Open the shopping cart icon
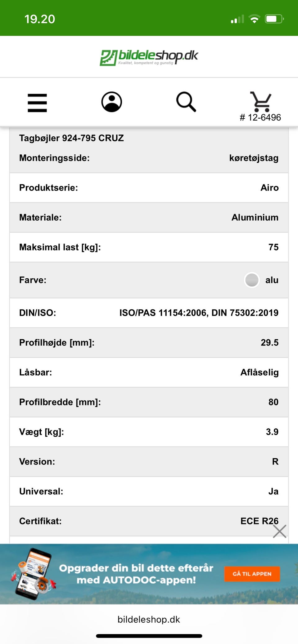 coord(261,102)
